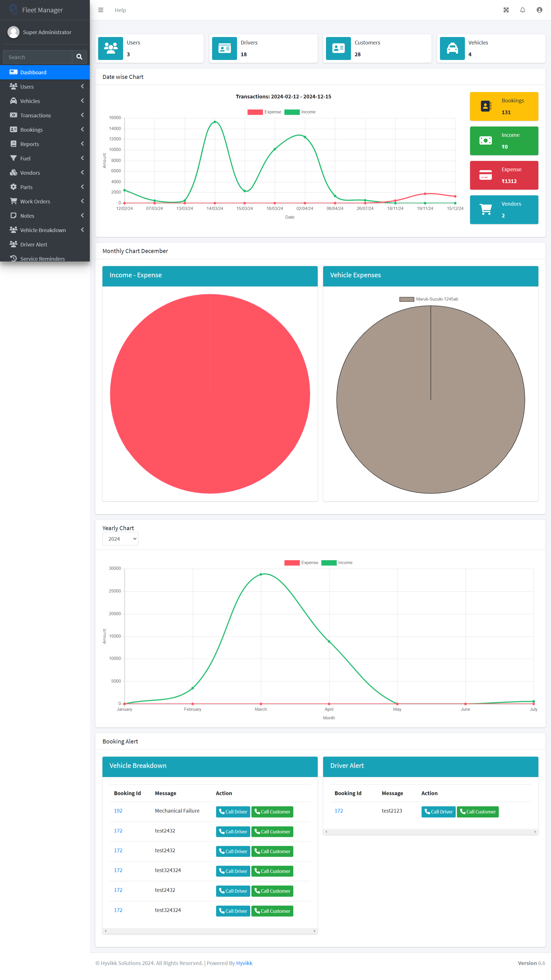The height and width of the screenshot is (980, 551).
Task: Toggle Income legend in Date wise Chart
Action: click(x=300, y=112)
